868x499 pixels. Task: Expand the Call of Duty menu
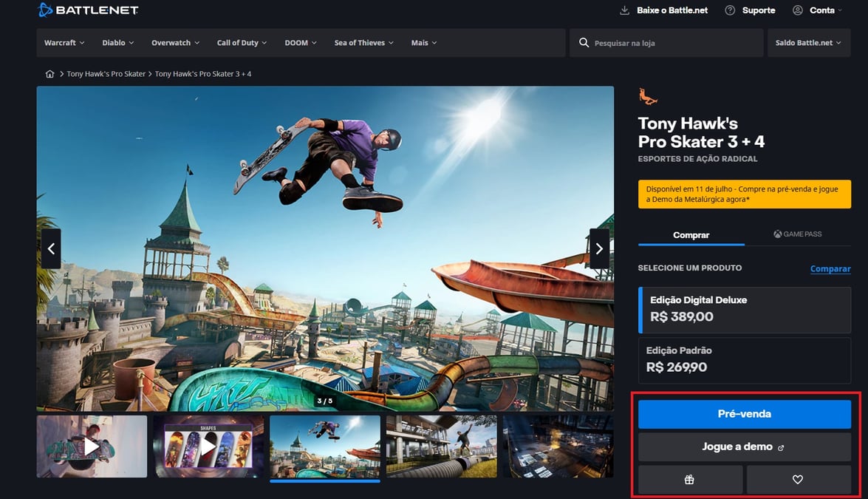click(242, 43)
